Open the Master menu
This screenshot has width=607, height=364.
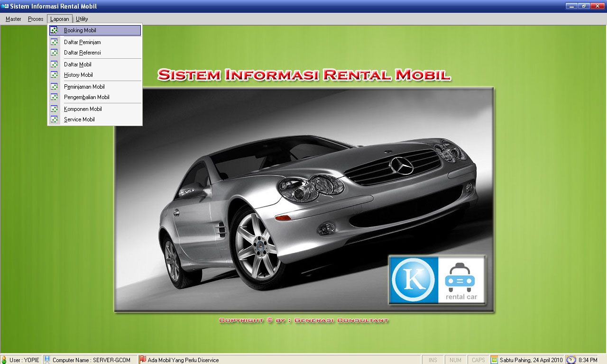[x=13, y=19]
